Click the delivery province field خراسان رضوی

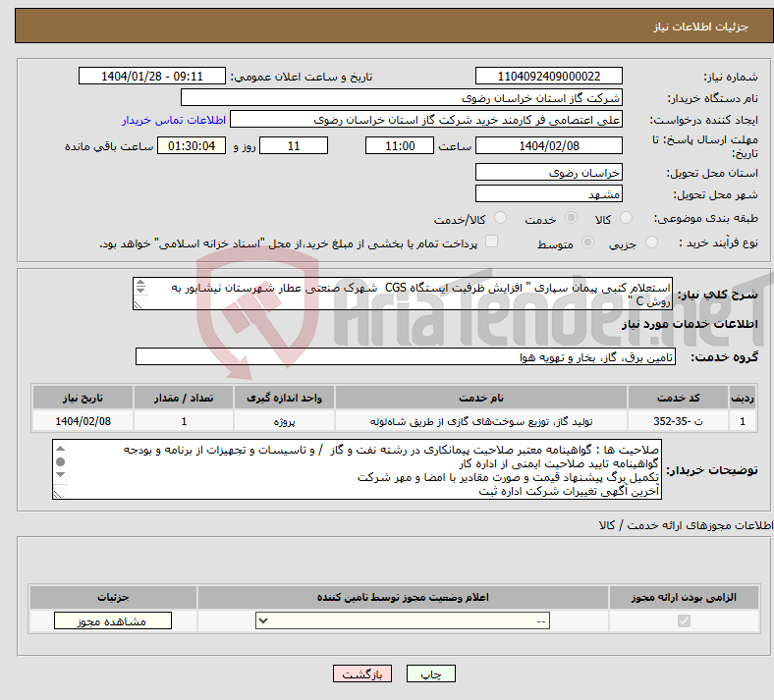point(548,172)
